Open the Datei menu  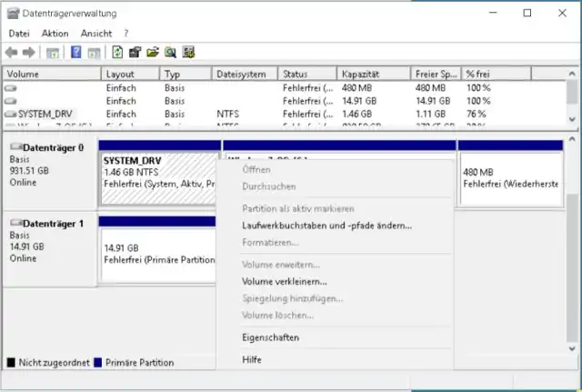(x=19, y=33)
